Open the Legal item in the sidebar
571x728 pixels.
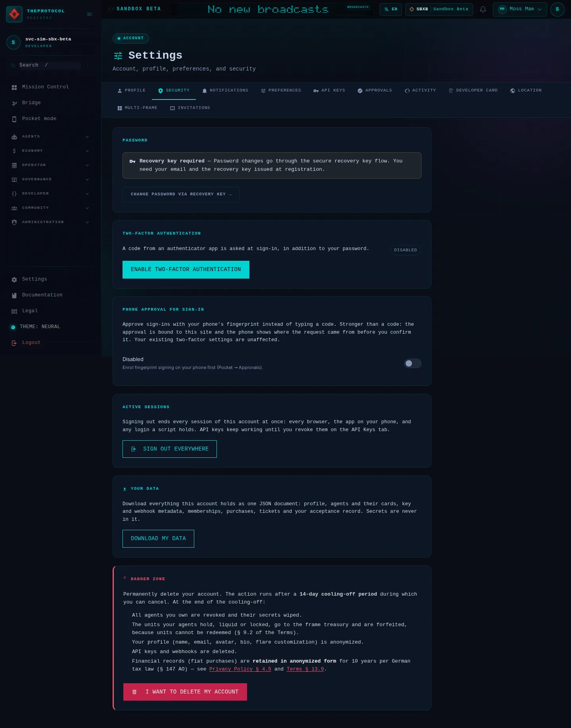(51, 311)
